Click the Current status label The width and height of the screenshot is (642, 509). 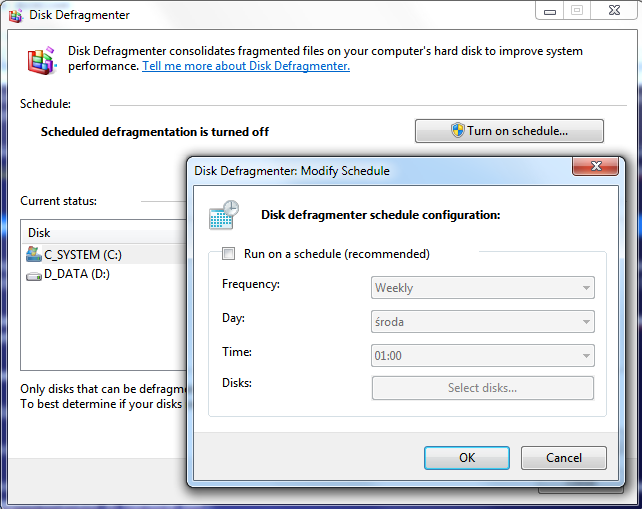coord(59,201)
